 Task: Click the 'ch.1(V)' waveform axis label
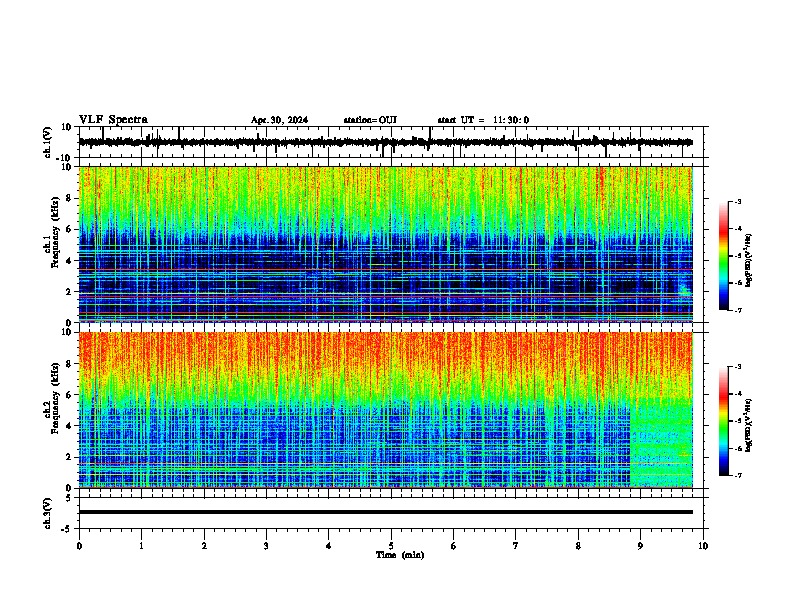(48, 142)
